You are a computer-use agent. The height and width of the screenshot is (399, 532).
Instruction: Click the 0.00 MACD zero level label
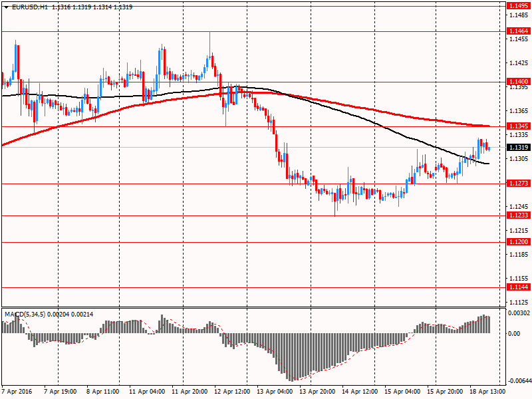(514, 334)
